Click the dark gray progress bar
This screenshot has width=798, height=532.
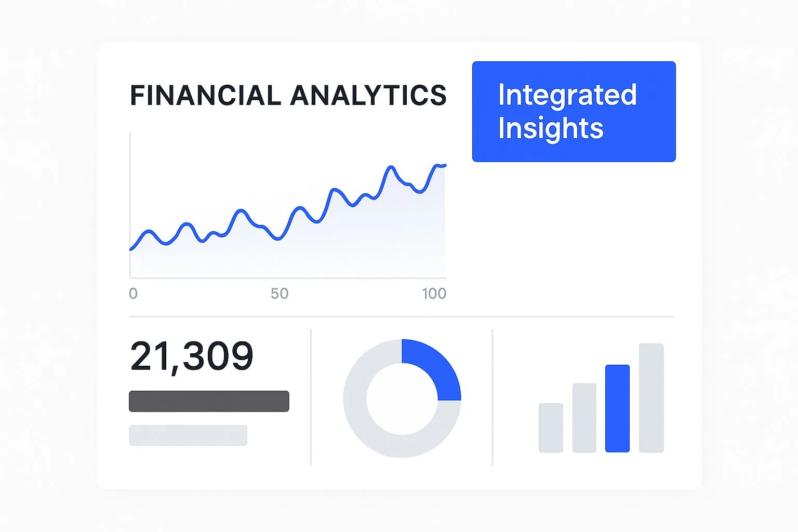point(209,401)
